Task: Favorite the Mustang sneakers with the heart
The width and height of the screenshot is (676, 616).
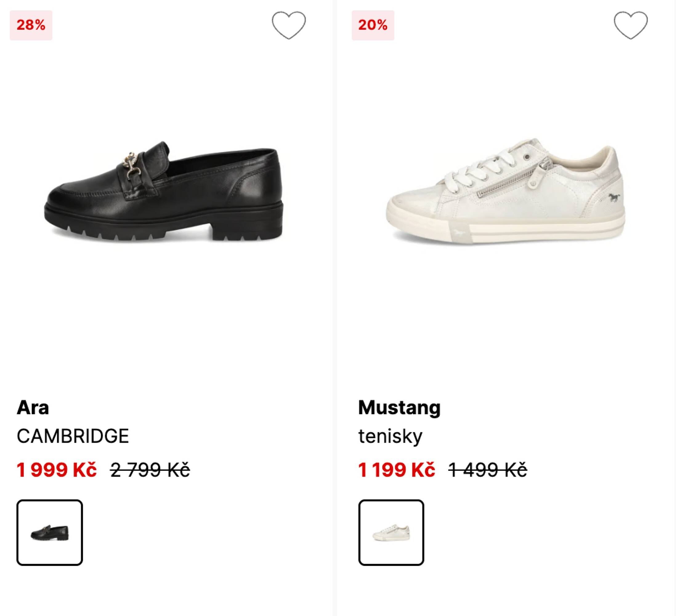Action: [x=630, y=25]
